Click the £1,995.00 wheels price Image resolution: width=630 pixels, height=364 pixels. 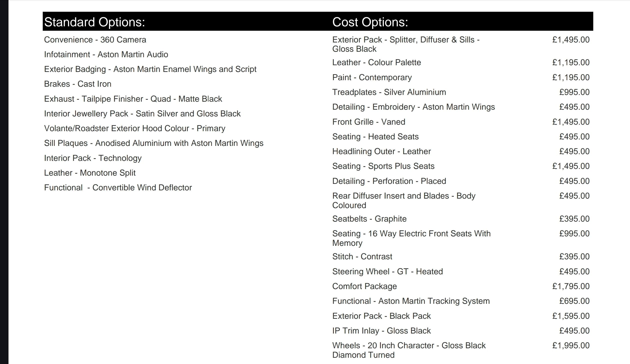571,346
